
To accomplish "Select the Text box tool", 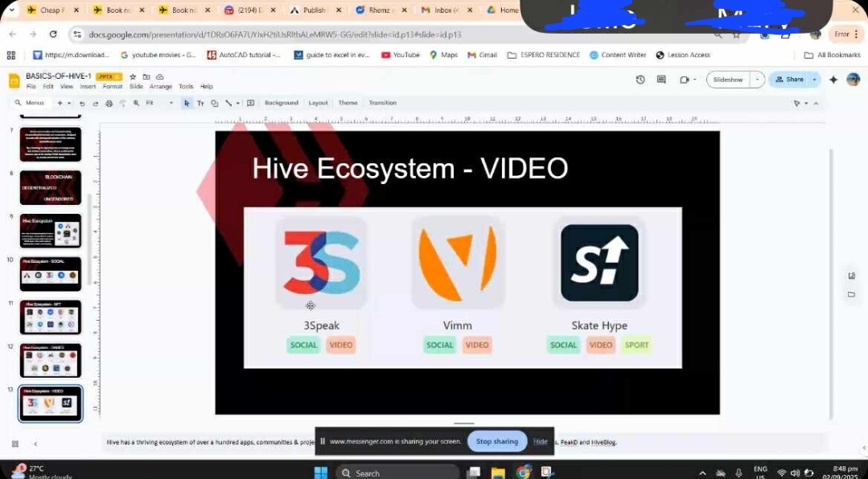I will tap(200, 104).
